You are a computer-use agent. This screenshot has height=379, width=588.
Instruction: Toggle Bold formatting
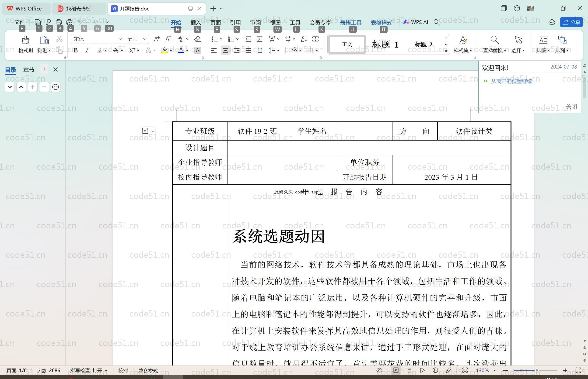[x=76, y=50]
